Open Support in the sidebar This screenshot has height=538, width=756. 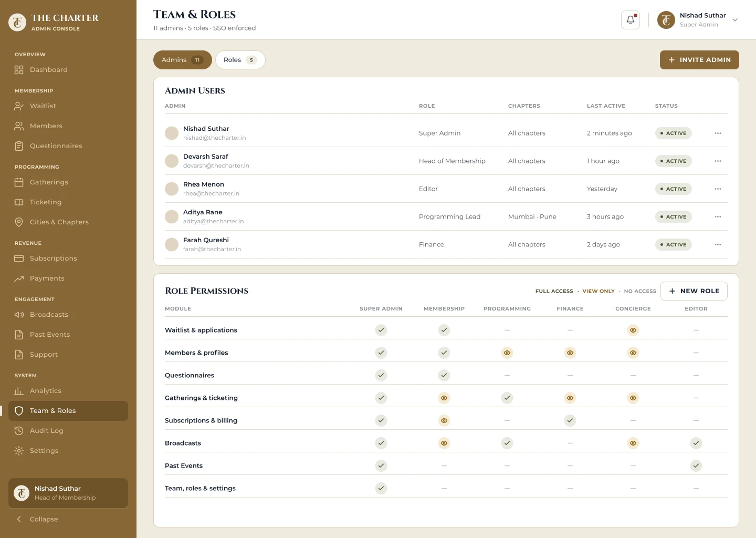(x=68, y=355)
